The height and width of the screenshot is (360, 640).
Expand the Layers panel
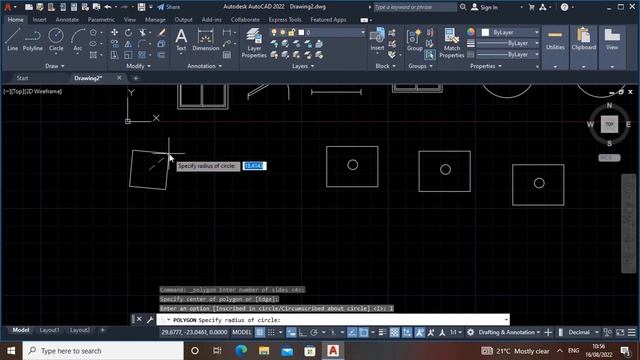(303, 66)
